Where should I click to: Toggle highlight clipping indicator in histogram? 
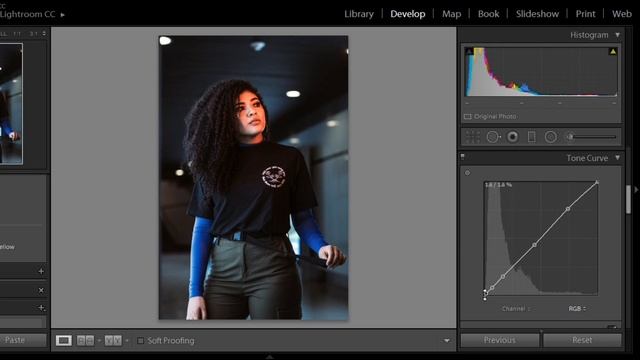coord(613,51)
